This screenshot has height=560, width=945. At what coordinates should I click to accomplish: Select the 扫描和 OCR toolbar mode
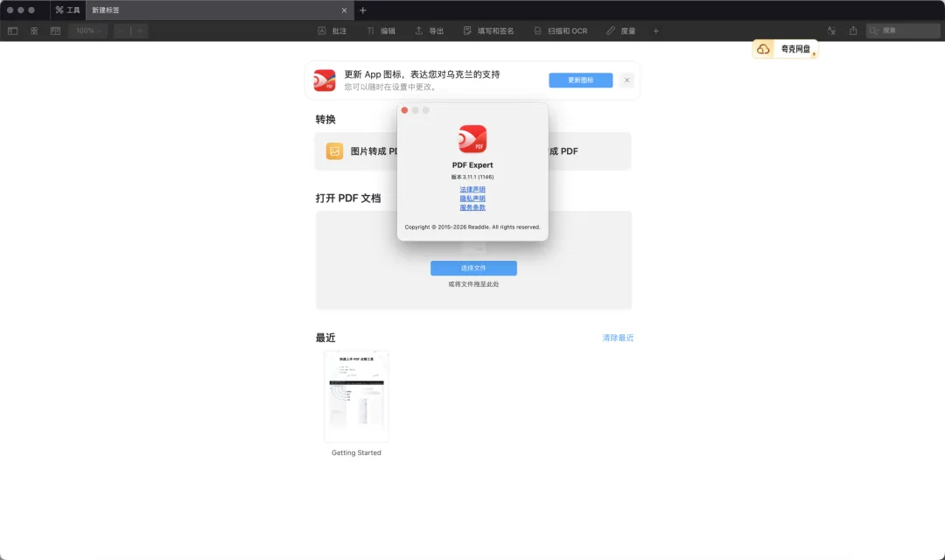(x=560, y=31)
